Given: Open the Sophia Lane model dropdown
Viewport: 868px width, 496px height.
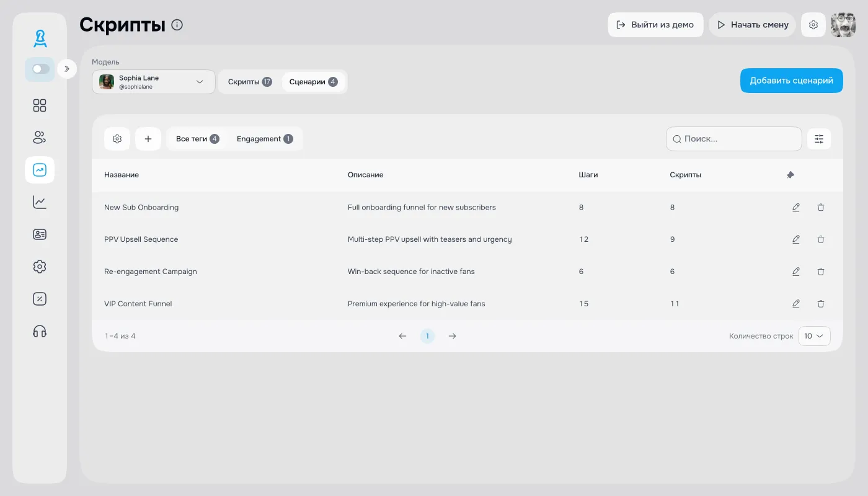Looking at the screenshot, I should [x=153, y=82].
